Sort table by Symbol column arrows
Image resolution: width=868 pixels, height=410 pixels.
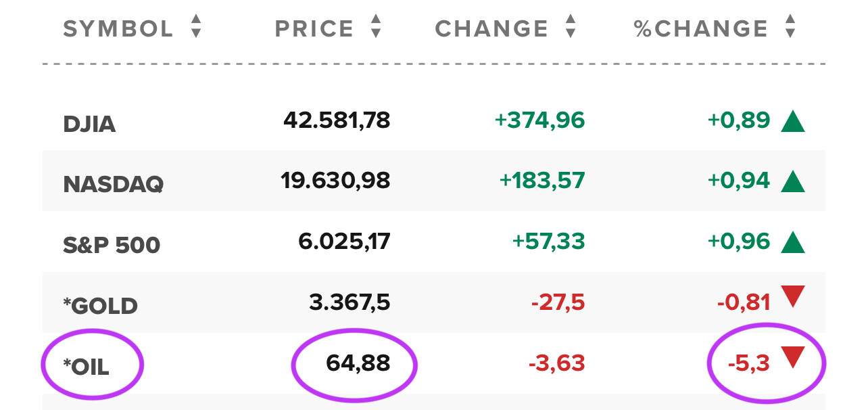coord(196,27)
